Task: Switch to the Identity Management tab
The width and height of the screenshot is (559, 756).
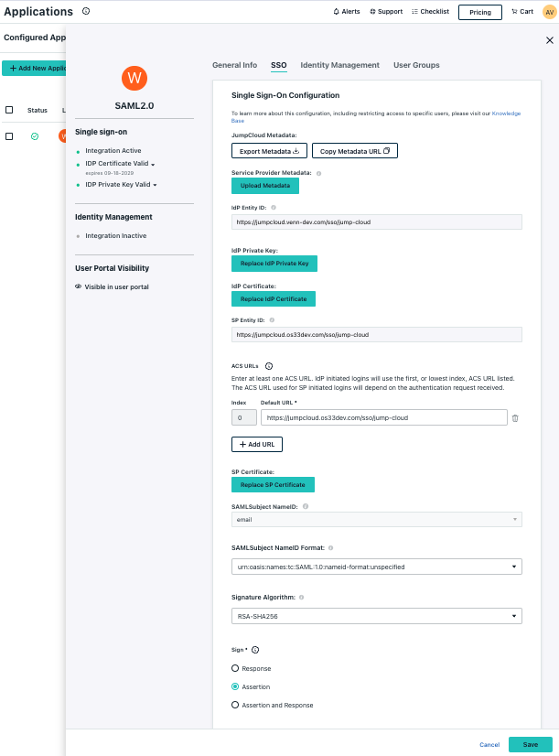Action: coord(339,65)
